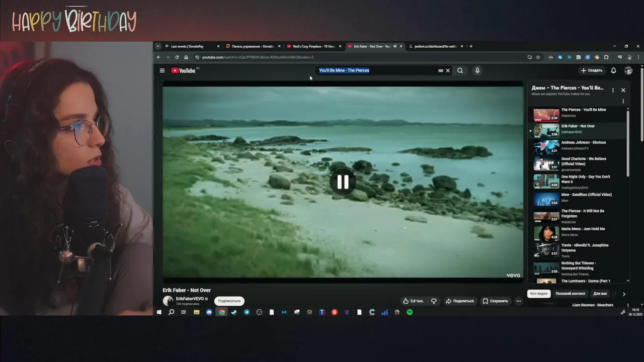Open Discord from the taskbar
The height and width of the screenshot is (362, 644).
pos(209,312)
